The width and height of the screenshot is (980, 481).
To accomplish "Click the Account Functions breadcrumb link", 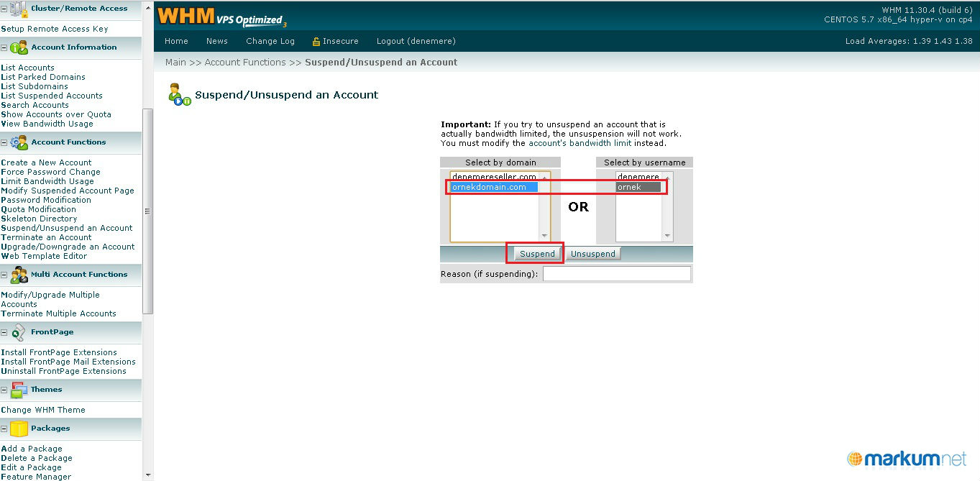I will pyautogui.click(x=245, y=63).
